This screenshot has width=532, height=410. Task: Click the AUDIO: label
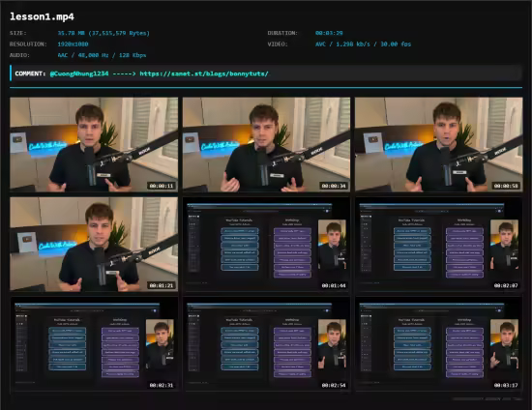pos(19,55)
